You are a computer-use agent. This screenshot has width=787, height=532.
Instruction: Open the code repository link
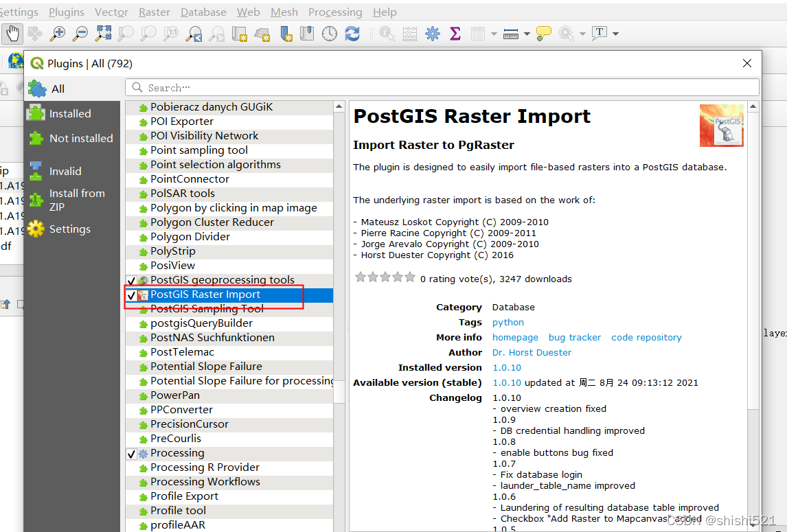(646, 337)
